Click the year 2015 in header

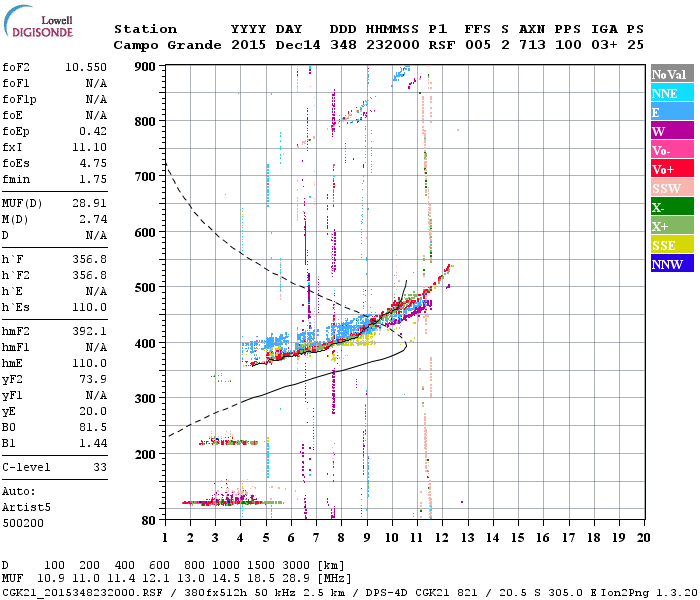248,45
